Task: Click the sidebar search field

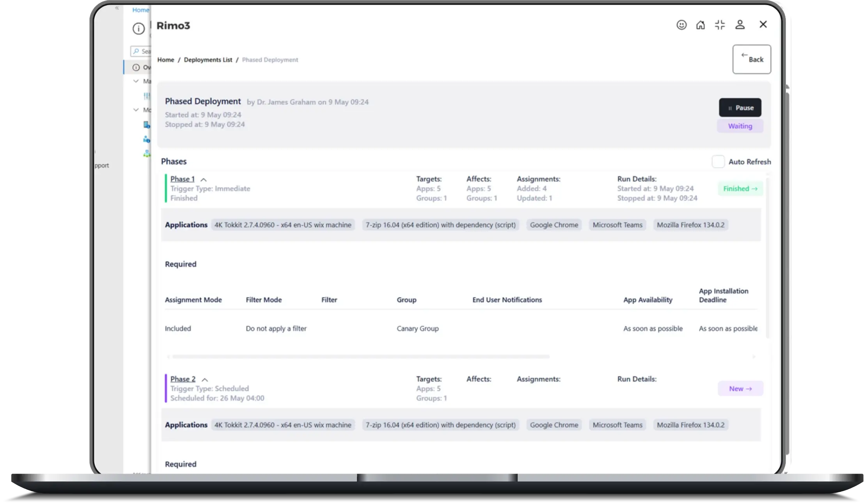Action: click(x=143, y=51)
